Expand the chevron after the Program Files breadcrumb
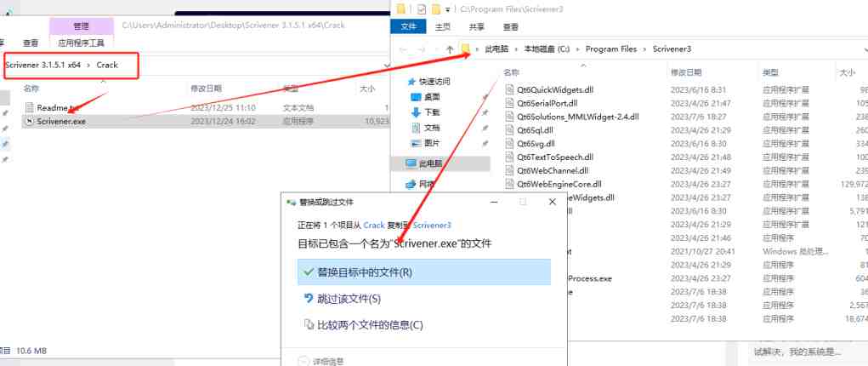Screen dimensions: 868x366 point(645,49)
